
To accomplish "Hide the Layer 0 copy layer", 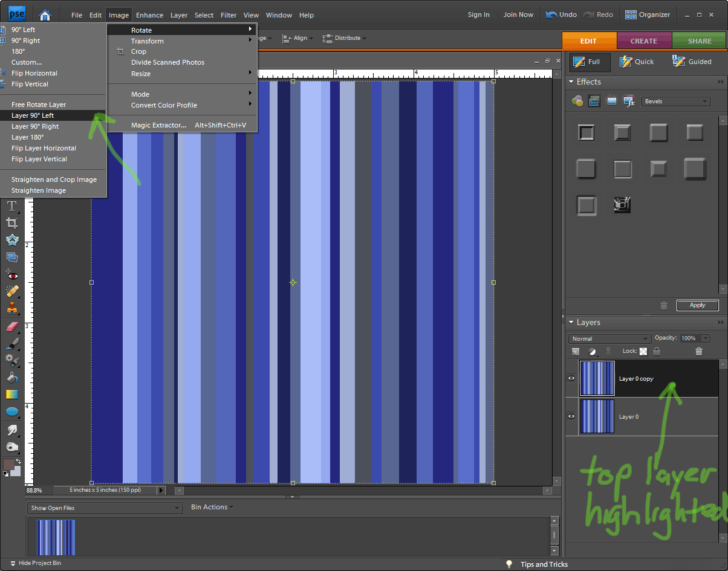I will pos(571,378).
